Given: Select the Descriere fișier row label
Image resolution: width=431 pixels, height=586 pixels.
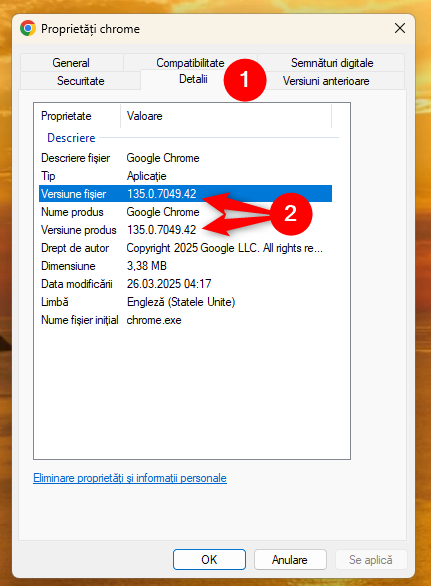Looking at the screenshot, I should coord(76,158).
